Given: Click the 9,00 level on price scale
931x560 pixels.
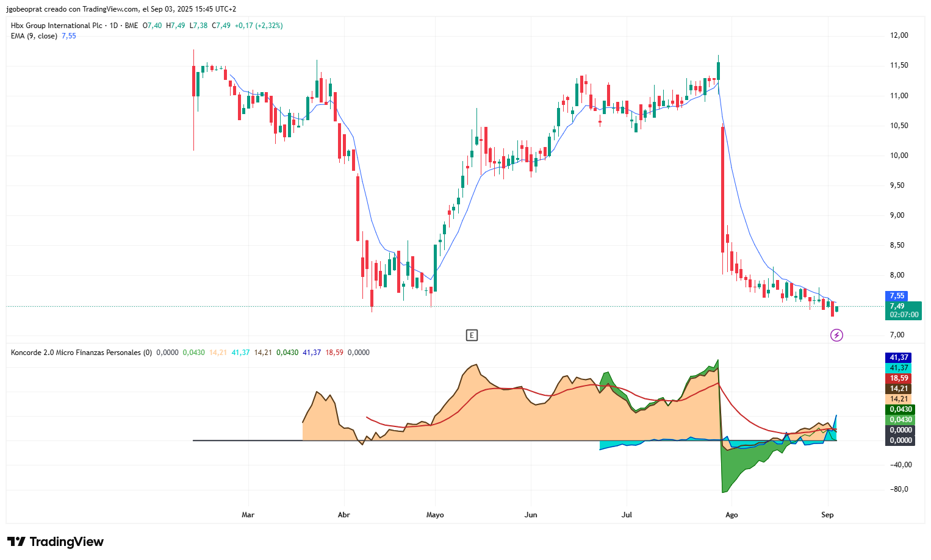Looking at the screenshot, I should [x=897, y=215].
